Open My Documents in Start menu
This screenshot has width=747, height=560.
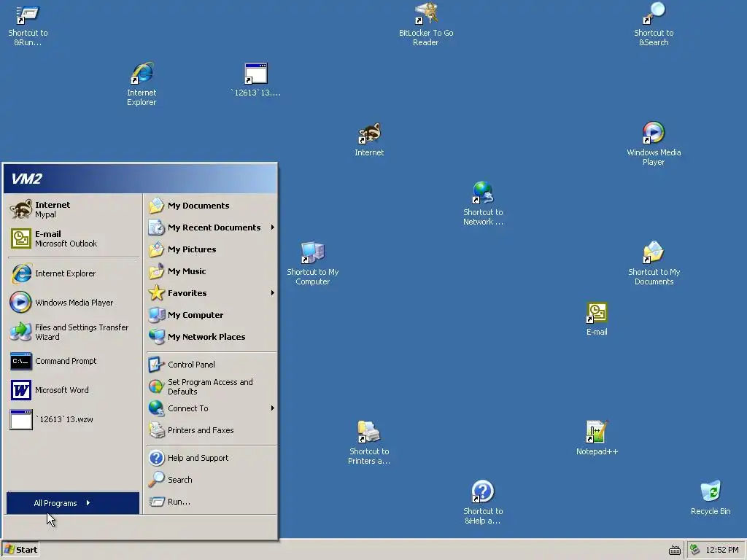(212, 206)
